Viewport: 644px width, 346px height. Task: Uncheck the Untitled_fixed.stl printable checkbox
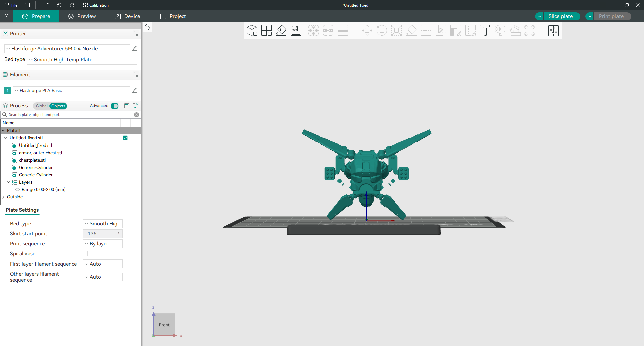click(125, 138)
